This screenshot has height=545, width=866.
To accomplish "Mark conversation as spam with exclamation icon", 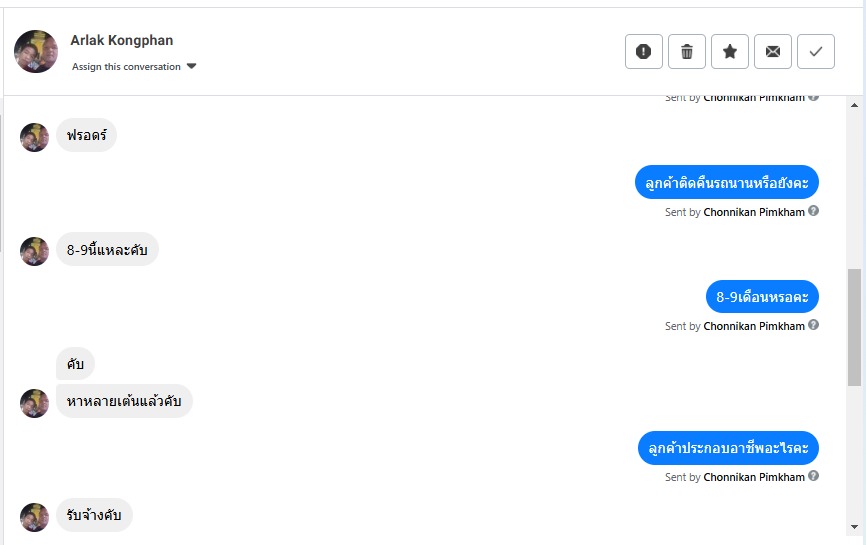I will click(643, 52).
